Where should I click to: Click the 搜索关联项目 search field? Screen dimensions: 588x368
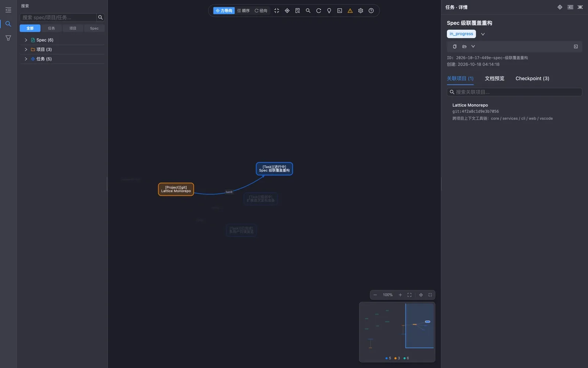(x=514, y=92)
